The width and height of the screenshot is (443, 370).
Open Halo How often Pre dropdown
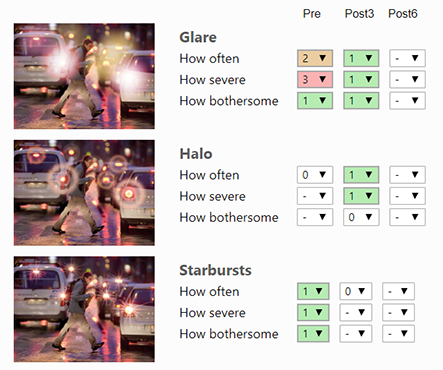tap(315, 175)
